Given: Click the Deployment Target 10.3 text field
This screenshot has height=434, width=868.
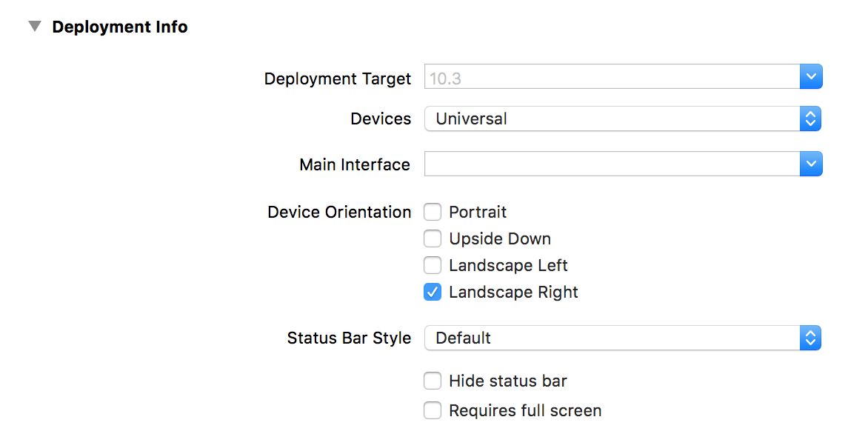Looking at the screenshot, I should 611,78.
